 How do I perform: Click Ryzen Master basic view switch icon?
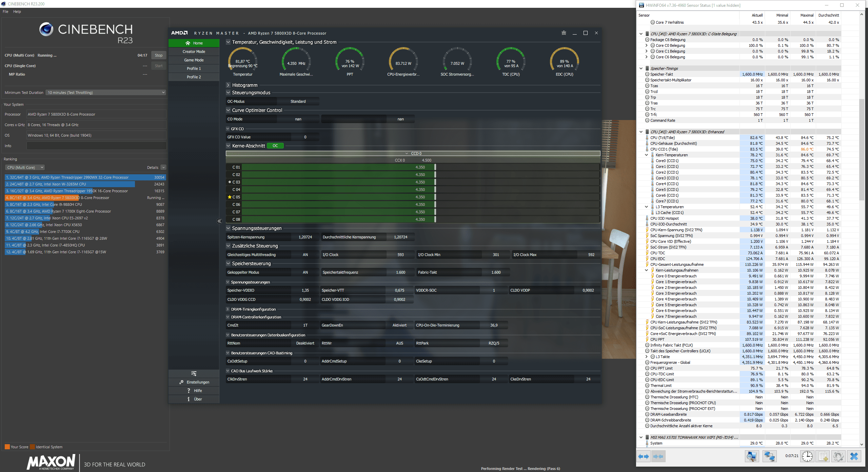tap(194, 373)
